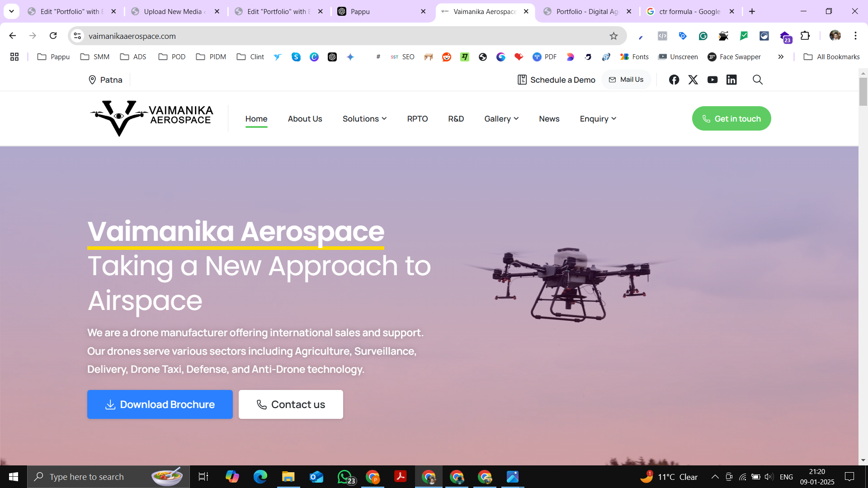Viewport: 868px width, 488px height.
Task: Reload the page
Action: (53, 36)
